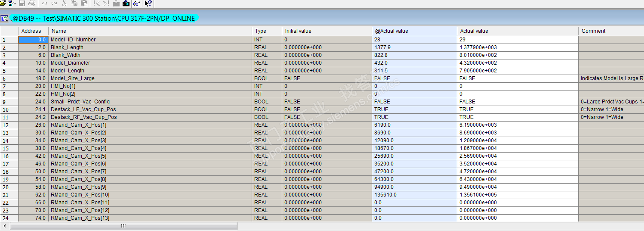
Task: Click the Initial value column header
Action: (327, 31)
